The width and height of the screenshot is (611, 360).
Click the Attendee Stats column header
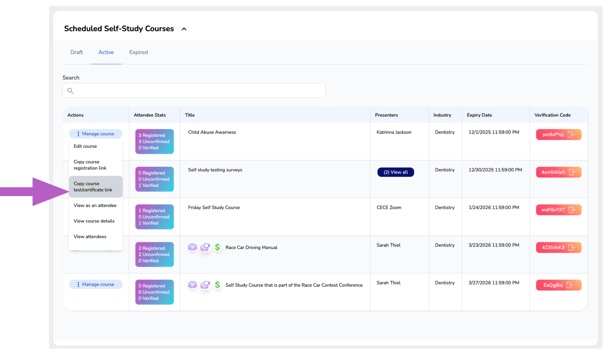(150, 115)
